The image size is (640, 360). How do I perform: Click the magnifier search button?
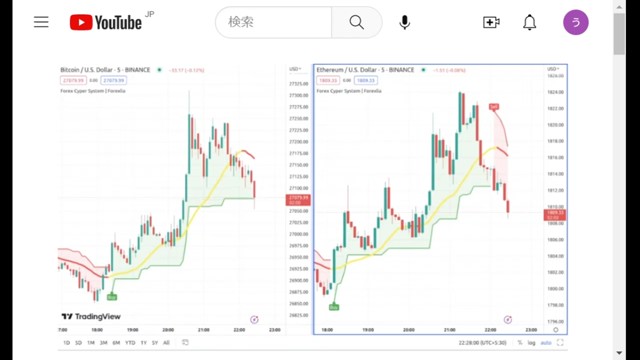point(356,22)
